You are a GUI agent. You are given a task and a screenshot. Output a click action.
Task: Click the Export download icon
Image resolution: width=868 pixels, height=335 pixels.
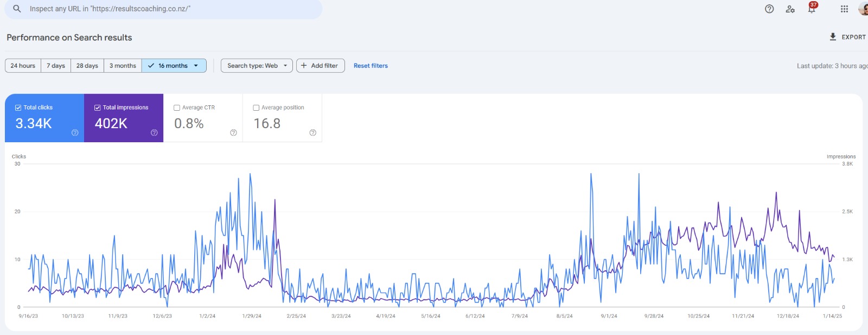pyautogui.click(x=833, y=37)
